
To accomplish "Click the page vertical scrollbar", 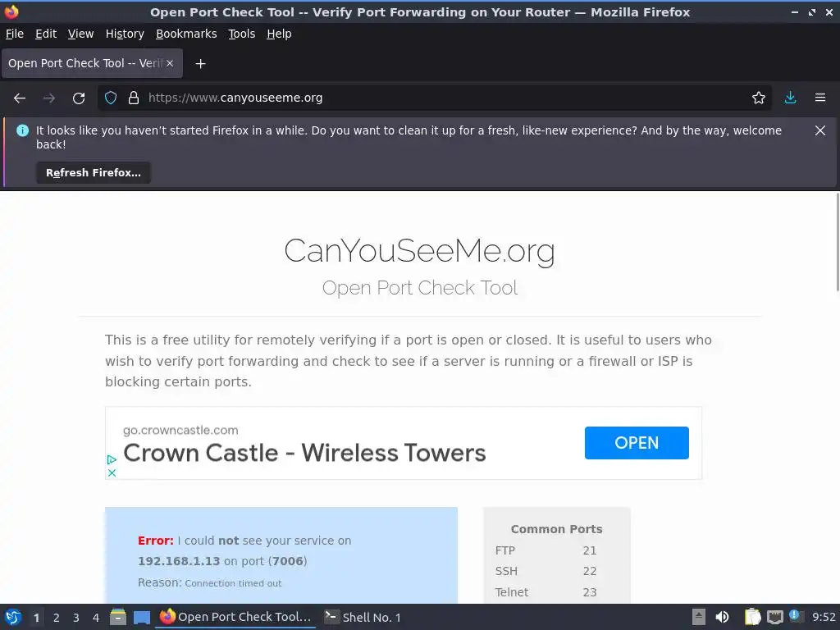I will point(838,242).
